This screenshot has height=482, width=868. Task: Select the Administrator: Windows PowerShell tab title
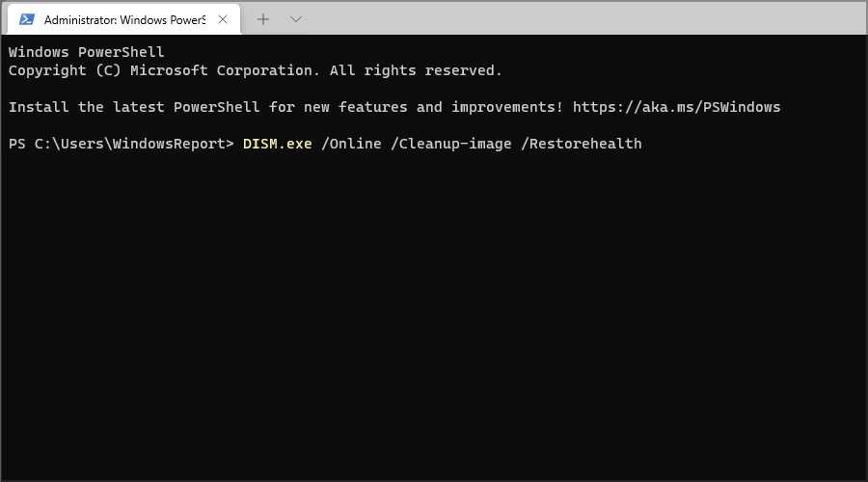[x=124, y=20]
